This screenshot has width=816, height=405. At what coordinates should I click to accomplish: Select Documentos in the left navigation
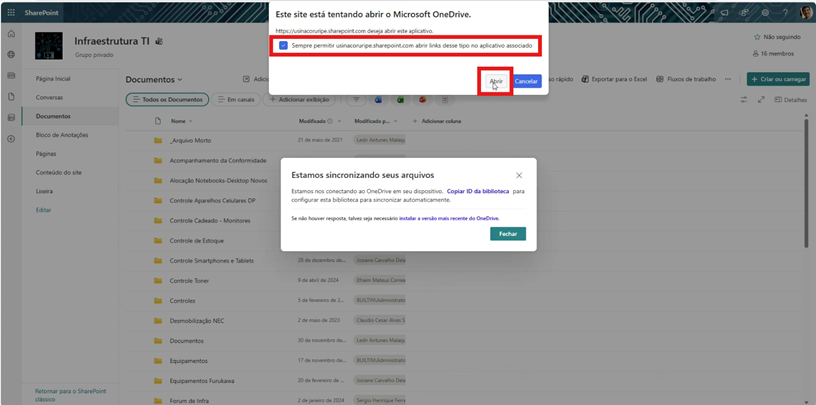point(53,116)
